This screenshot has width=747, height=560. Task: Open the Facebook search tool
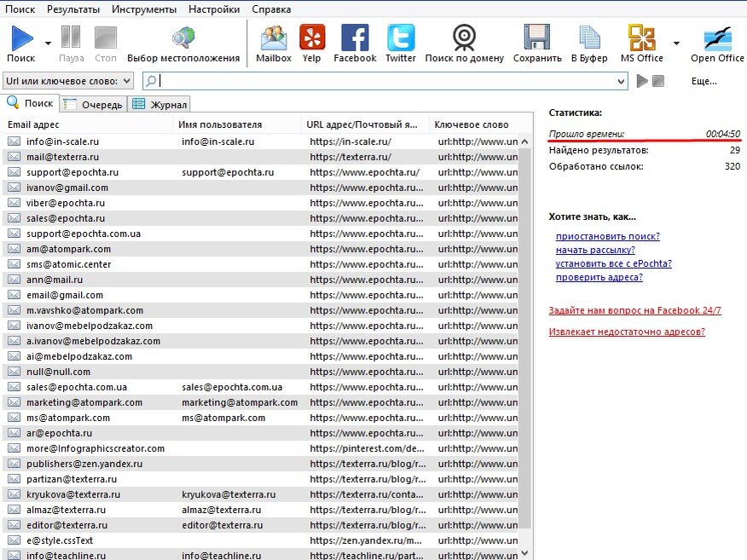point(355,38)
